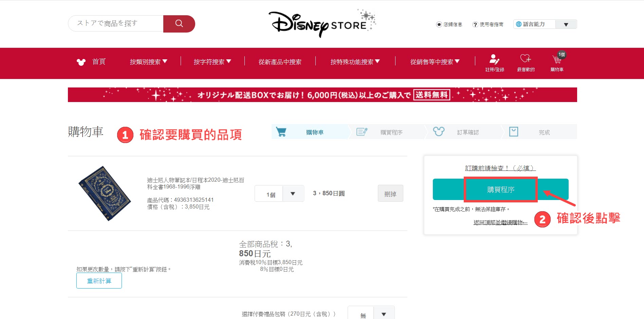Expand the search by character menu
Screen dimensions: 644x319
(212, 62)
